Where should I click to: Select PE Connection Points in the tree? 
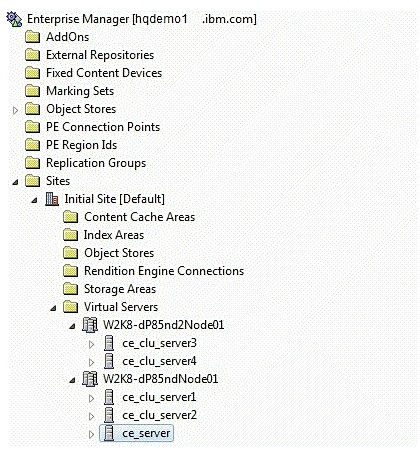(103, 127)
